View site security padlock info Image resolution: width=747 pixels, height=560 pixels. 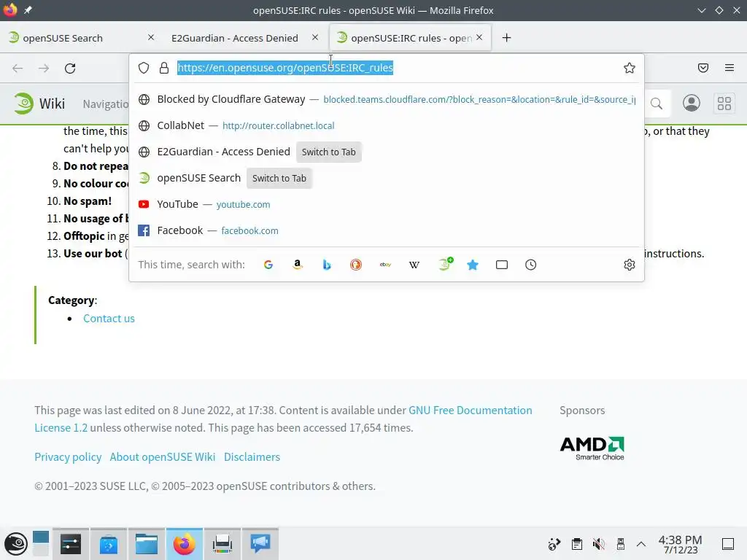tap(164, 68)
